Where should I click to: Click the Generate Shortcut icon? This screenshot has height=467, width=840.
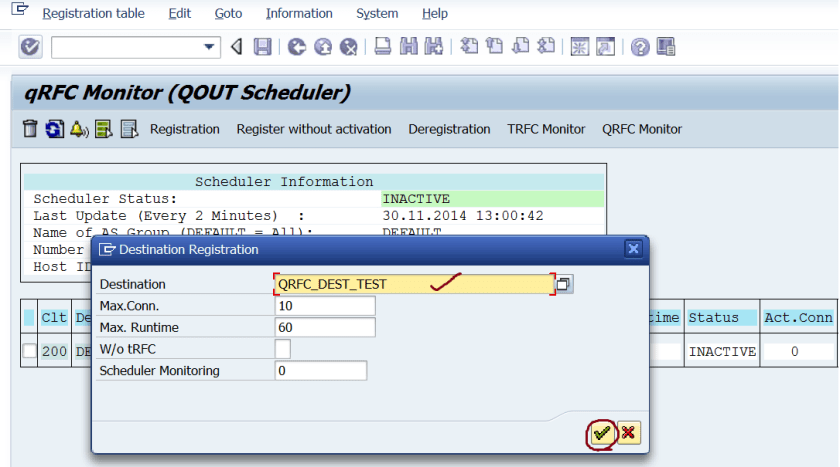[x=605, y=47]
